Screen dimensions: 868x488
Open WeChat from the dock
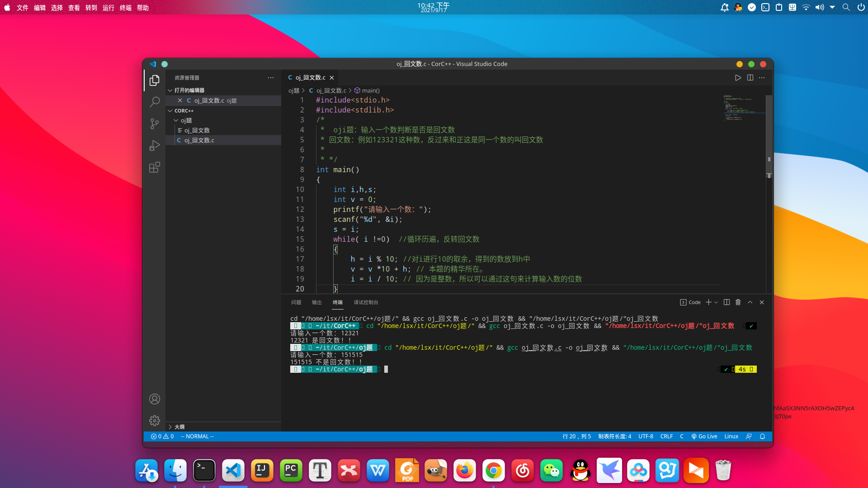click(x=551, y=471)
